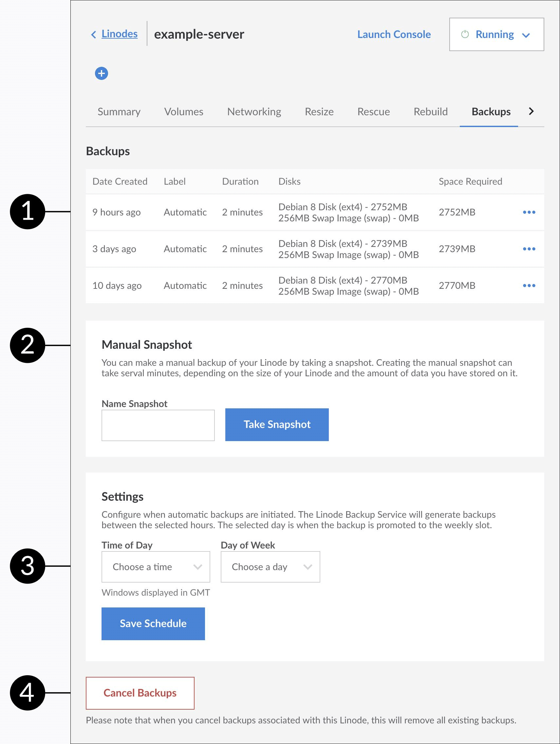
Task: Click the Launch Console link
Action: pyautogui.click(x=394, y=34)
